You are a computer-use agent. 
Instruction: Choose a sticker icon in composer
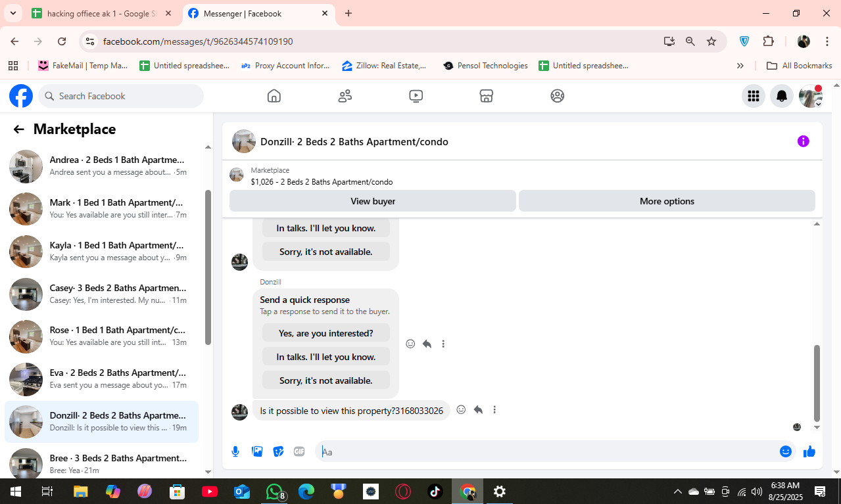(278, 451)
